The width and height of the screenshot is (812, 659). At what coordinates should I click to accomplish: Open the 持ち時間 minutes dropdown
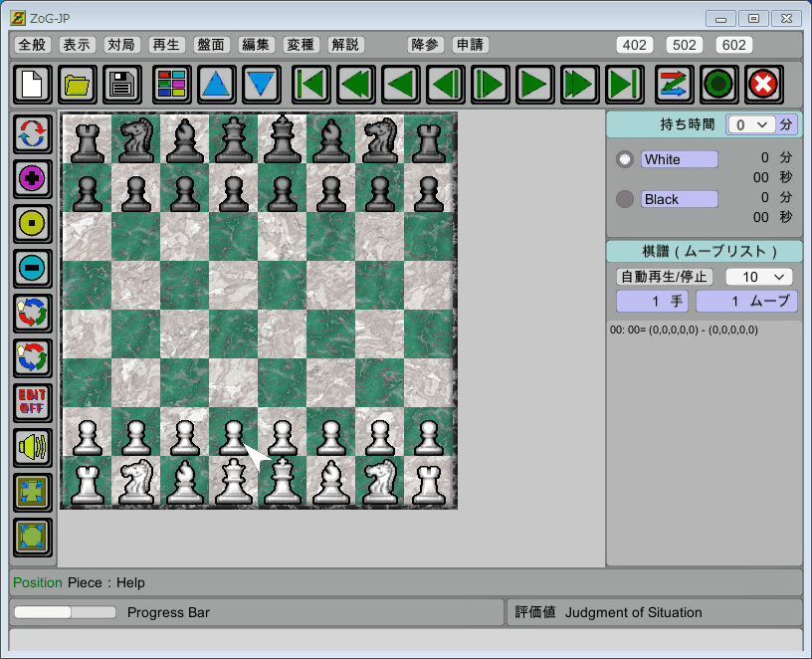pos(749,124)
